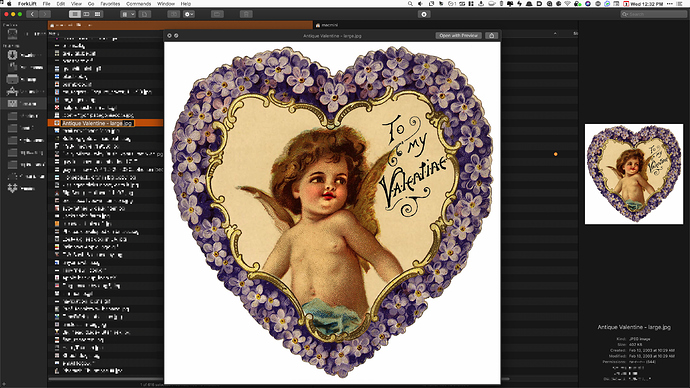Go back with the toolbar back arrow
Viewport: 690px width, 388px height.
click(x=32, y=14)
